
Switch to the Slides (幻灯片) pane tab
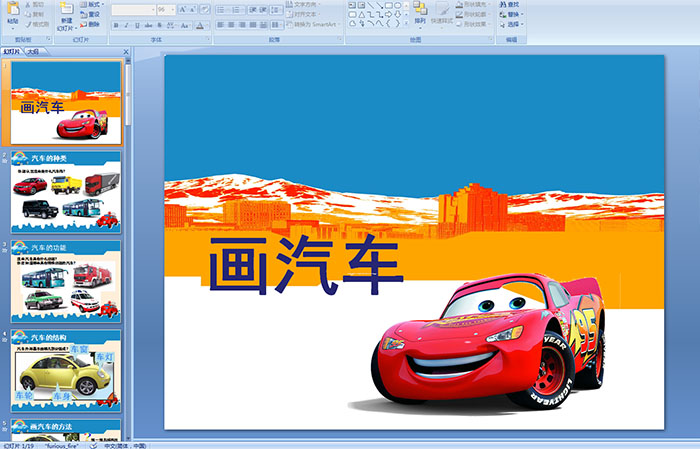pyautogui.click(x=12, y=51)
